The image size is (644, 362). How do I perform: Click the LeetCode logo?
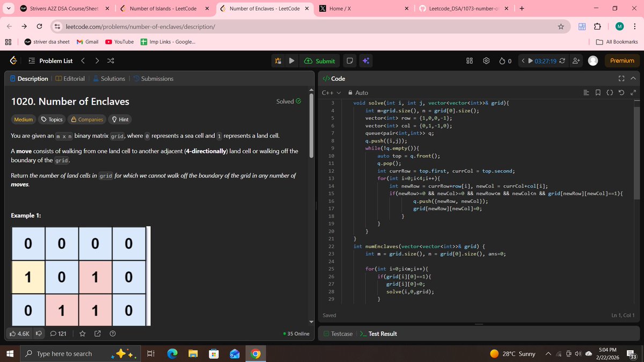13,61
